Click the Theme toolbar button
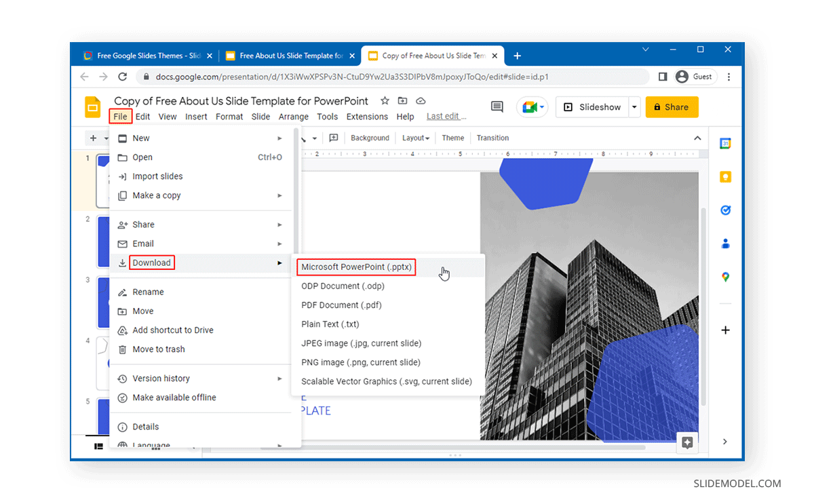The width and height of the screenshot is (814, 504). (x=453, y=138)
